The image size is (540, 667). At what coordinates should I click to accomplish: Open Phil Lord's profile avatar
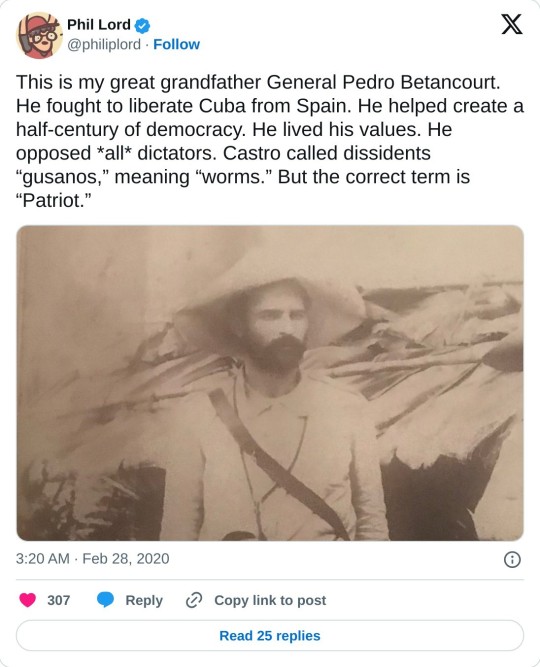tap(39, 35)
